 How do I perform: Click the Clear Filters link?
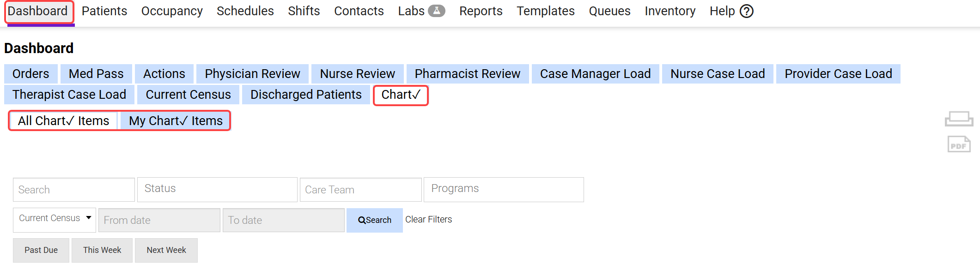click(428, 220)
